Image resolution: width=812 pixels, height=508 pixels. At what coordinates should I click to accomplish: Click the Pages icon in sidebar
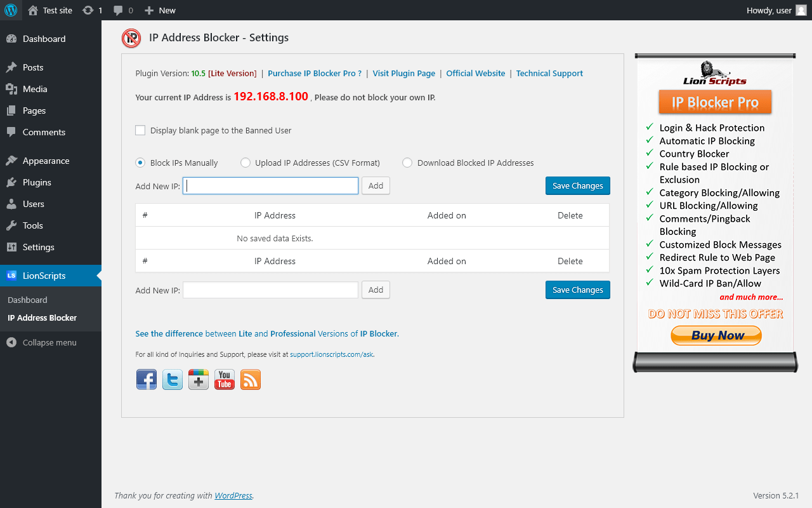[11, 110]
